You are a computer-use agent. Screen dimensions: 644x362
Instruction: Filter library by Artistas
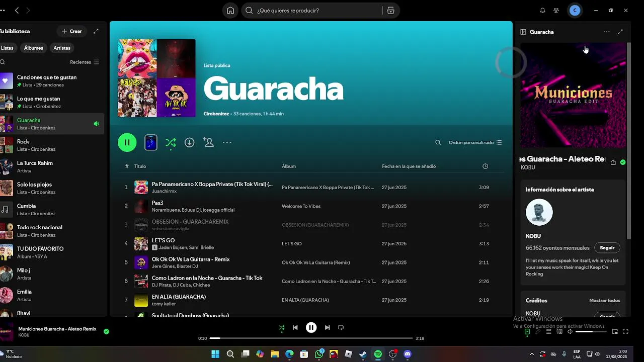(62, 48)
